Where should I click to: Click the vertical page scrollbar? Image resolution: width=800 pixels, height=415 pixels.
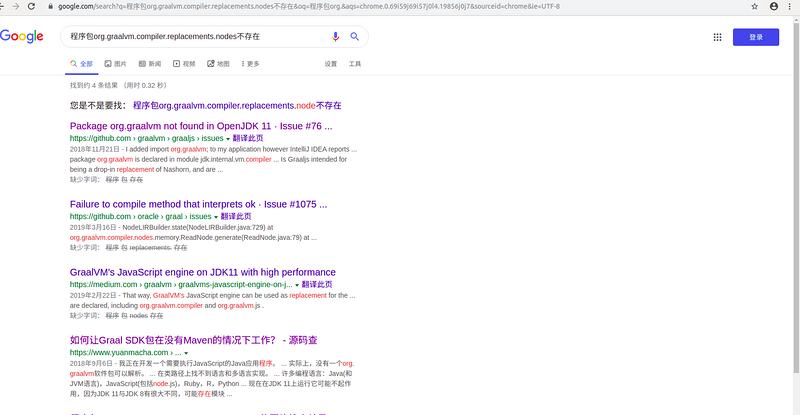click(796, 197)
